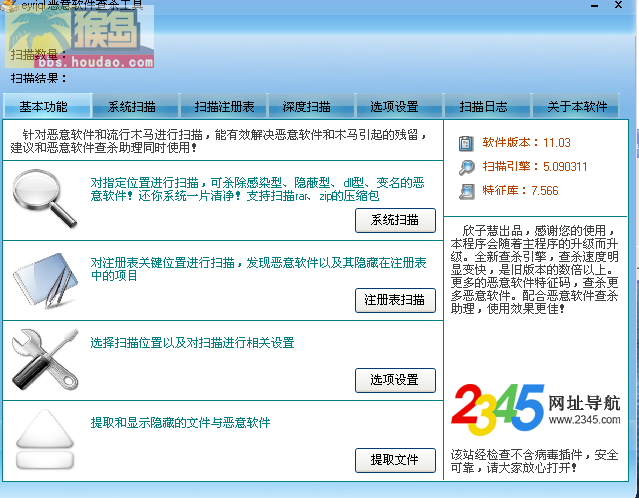639x498 pixels.
Task: View the 扫描日志 tab
Action: coord(488,106)
